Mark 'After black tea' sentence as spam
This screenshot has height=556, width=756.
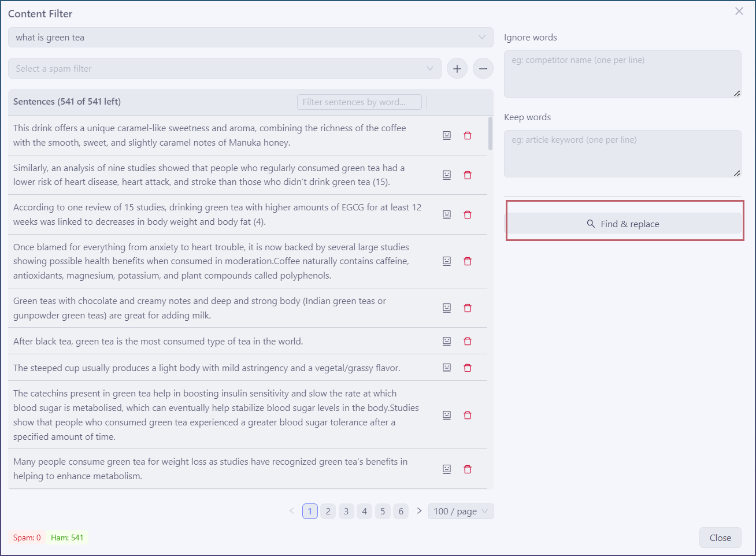tap(447, 341)
